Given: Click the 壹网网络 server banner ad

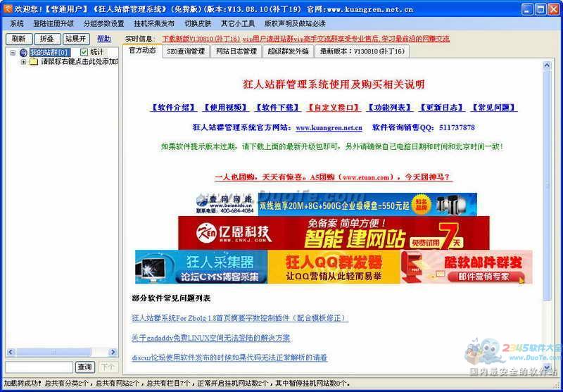Looking at the screenshot, I should (x=337, y=204).
